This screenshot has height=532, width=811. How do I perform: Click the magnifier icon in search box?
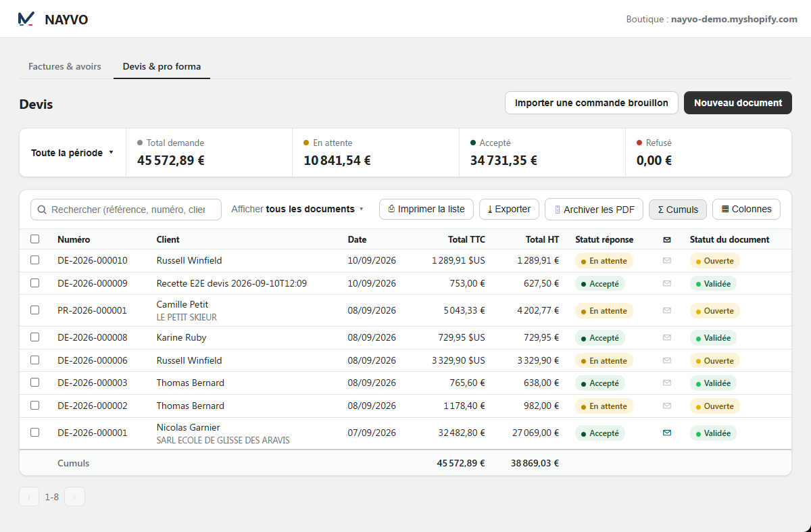42,210
